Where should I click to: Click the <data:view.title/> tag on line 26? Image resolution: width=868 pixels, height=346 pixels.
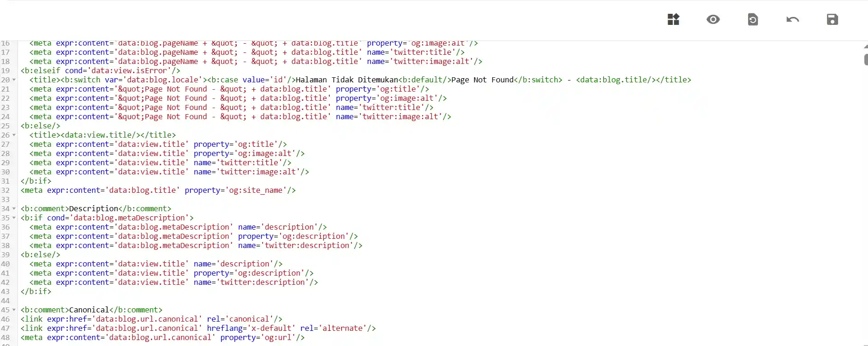click(x=100, y=135)
